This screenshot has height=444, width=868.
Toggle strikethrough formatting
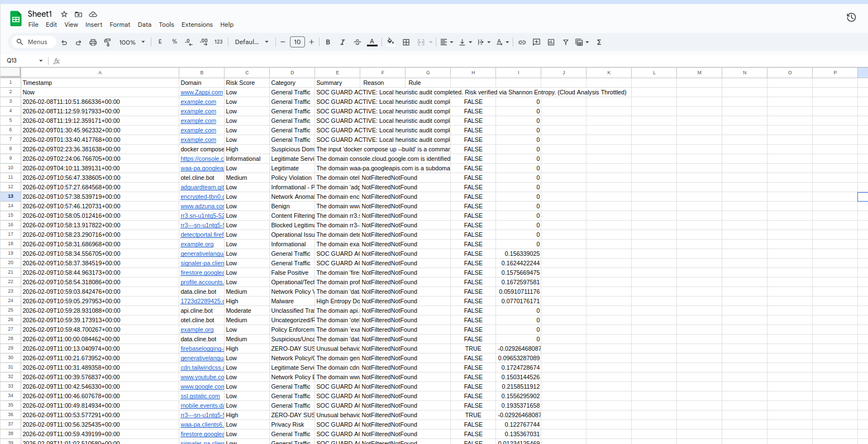pos(357,42)
